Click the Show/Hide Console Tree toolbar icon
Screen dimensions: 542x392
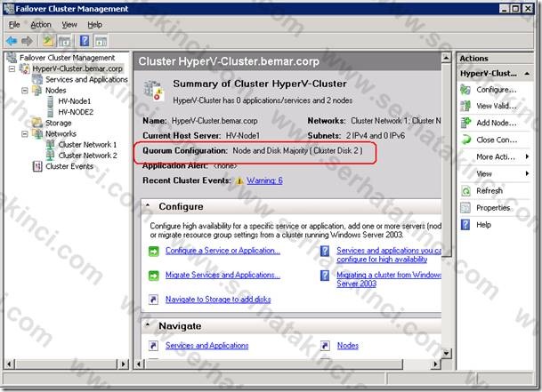pyautogui.click(x=64, y=42)
